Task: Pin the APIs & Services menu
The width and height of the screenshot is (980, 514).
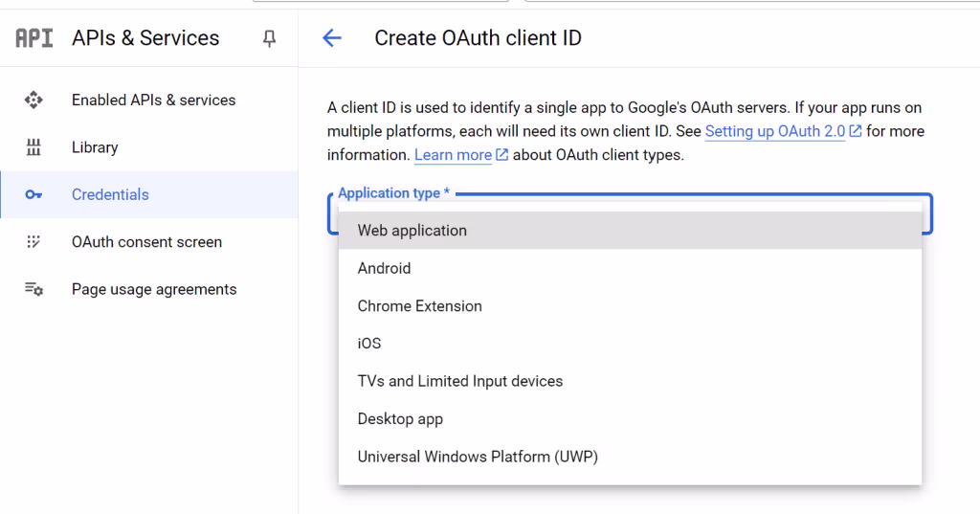Action: coord(269,39)
